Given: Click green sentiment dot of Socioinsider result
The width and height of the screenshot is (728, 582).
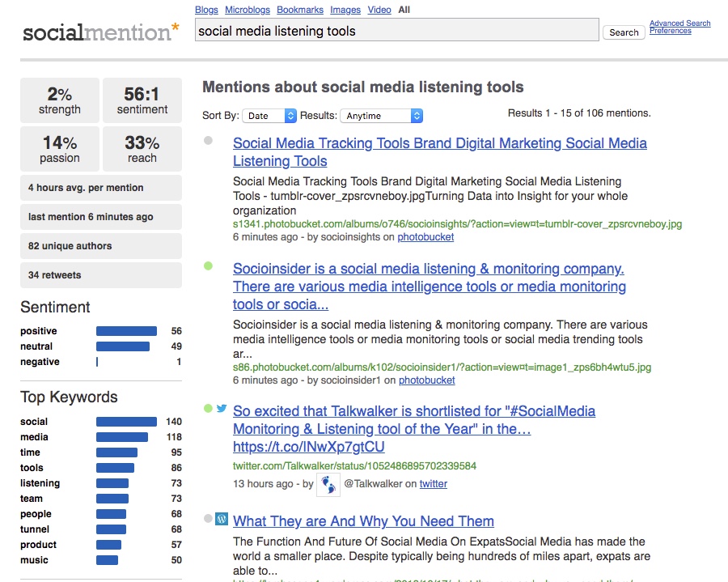Looking at the screenshot, I should click(208, 266).
